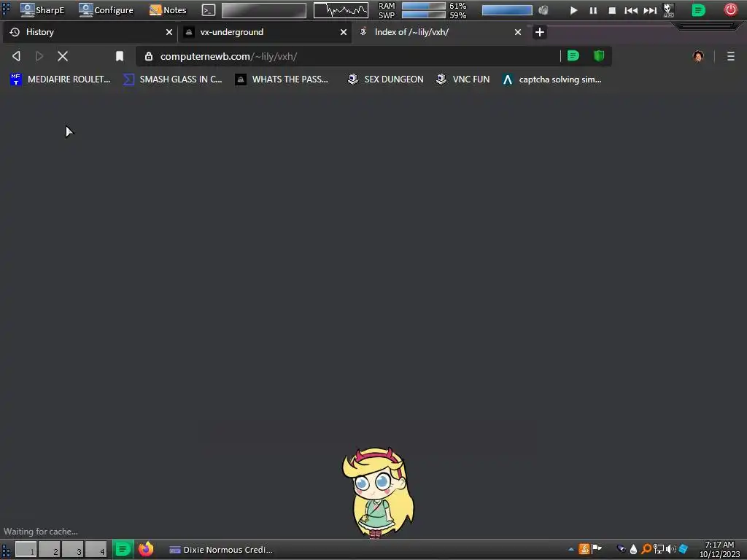Launch Firefox from the taskbar
Image resolution: width=747 pixels, height=560 pixels.
(146, 550)
